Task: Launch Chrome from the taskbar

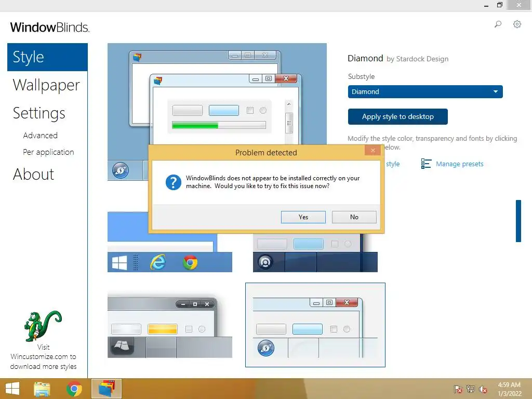Action: pos(74,389)
